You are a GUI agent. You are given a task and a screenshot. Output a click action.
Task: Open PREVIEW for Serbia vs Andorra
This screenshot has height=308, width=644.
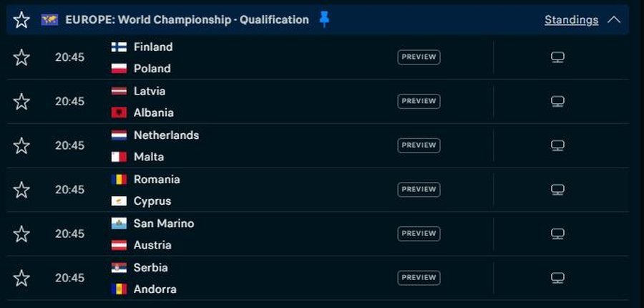point(419,278)
